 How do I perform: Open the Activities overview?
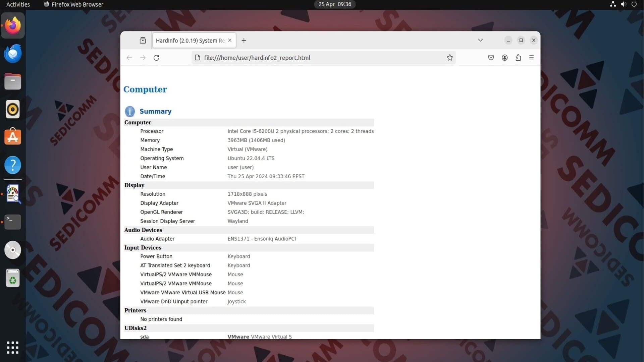pyautogui.click(x=18, y=4)
